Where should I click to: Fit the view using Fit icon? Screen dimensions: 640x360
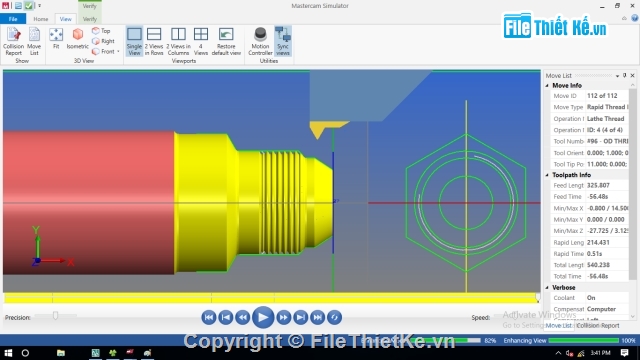coord(56,39)
